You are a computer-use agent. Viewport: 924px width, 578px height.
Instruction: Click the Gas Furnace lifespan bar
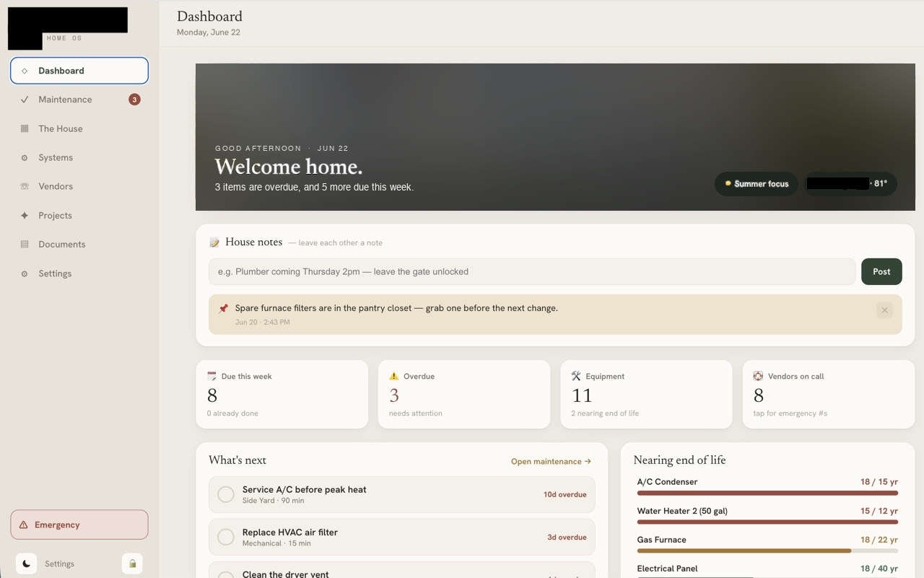(x=767, y=551)
